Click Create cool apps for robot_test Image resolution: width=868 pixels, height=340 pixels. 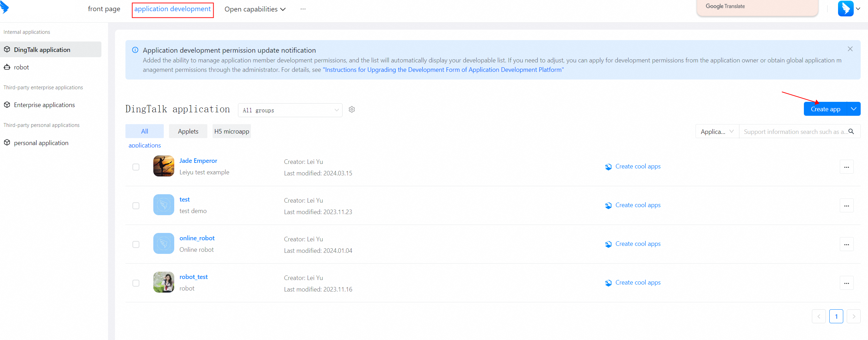click(638, 282)
